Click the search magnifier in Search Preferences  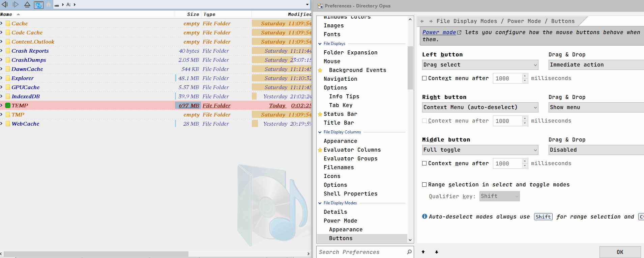tap(409, 252)
